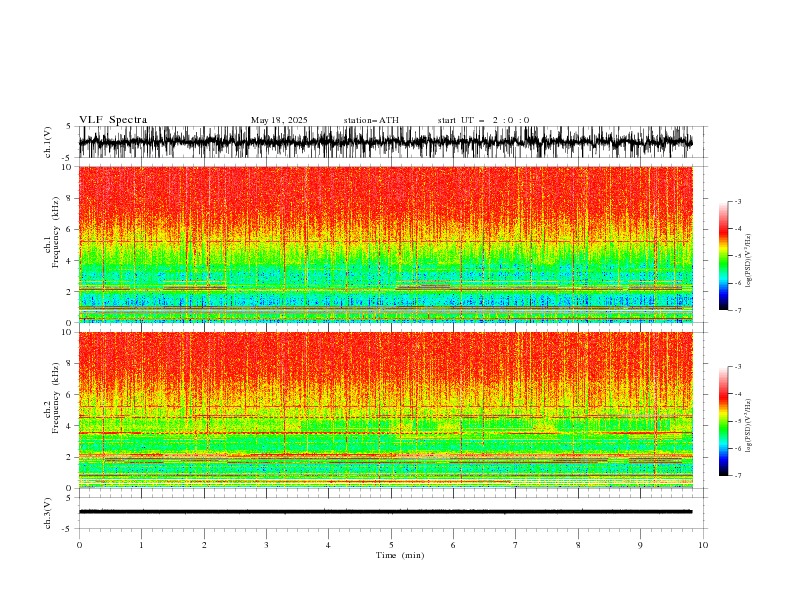Click the date 'May 18, 2025'

[279, 120]
